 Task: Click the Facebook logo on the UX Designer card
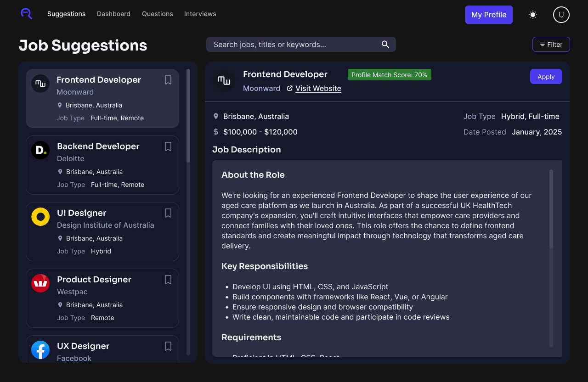40,350
